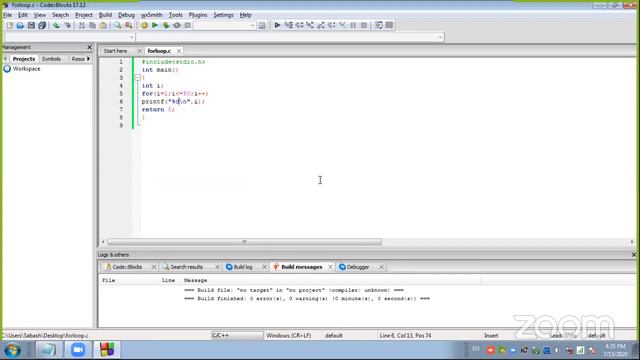Click the Build and run icon
Viewport: 640px width, 360px height.
166,25
